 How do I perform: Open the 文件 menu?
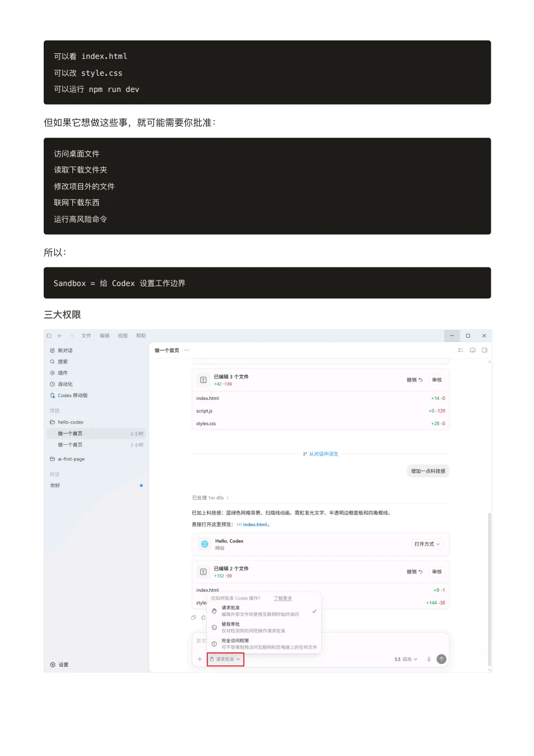click(86, 336)
